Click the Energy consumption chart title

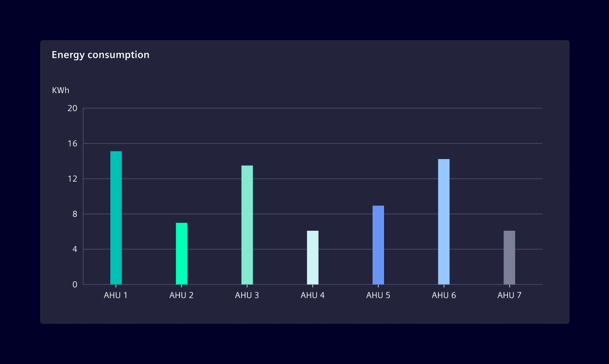pyautogui.click(x=100, y=54)
